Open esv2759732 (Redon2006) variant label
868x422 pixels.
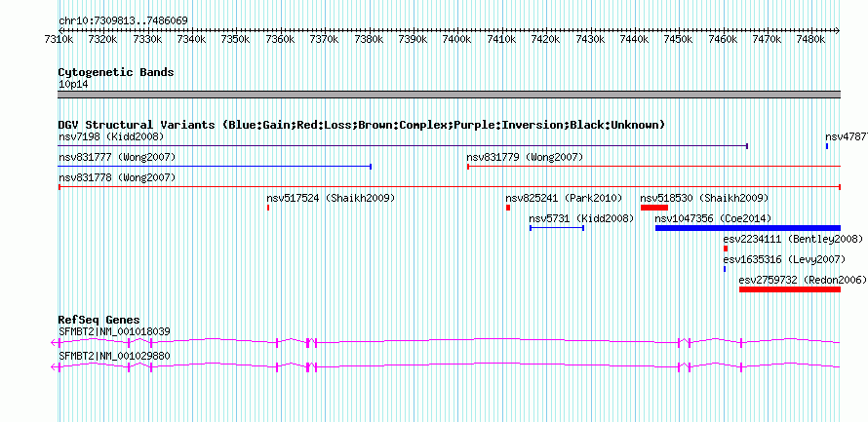pos(803,281)
